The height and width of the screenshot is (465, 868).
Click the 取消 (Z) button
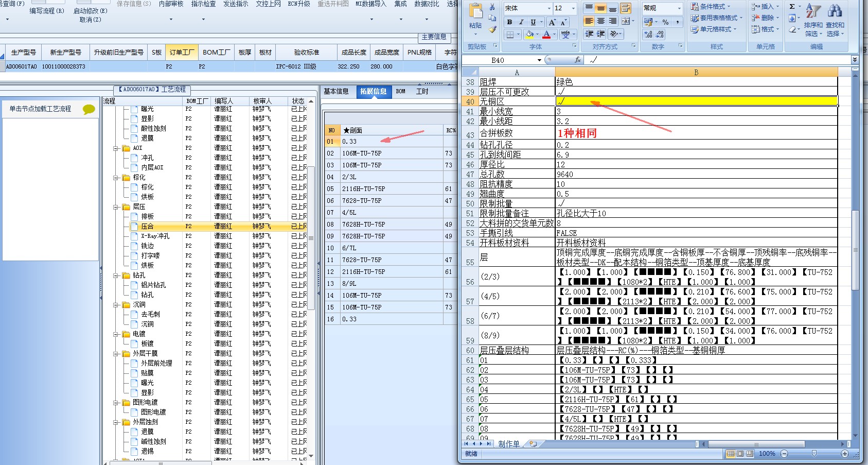pyautogui.click(x=91, y=20)
